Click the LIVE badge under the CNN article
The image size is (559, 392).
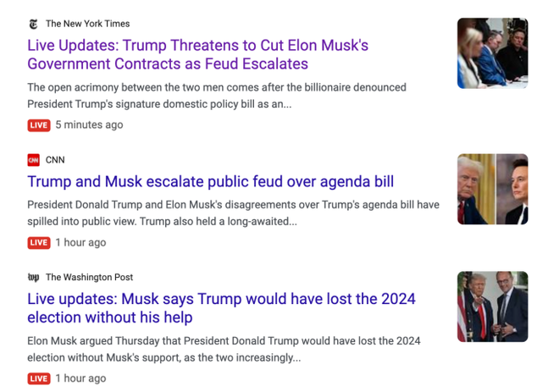point(39,243)
